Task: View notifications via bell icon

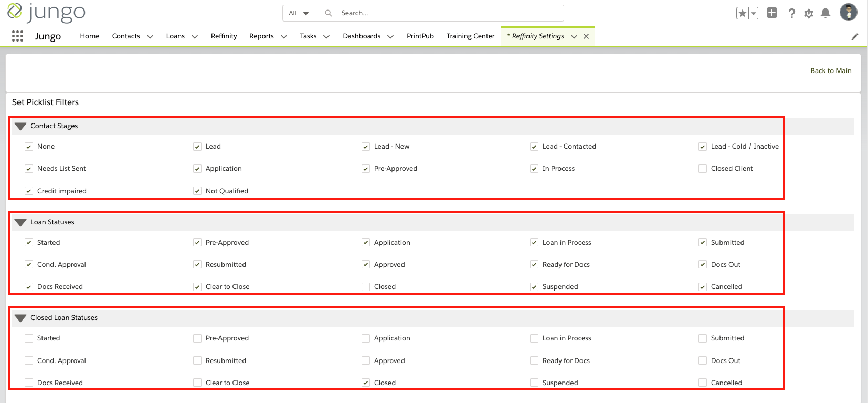Action: click(x=825, y=13)
